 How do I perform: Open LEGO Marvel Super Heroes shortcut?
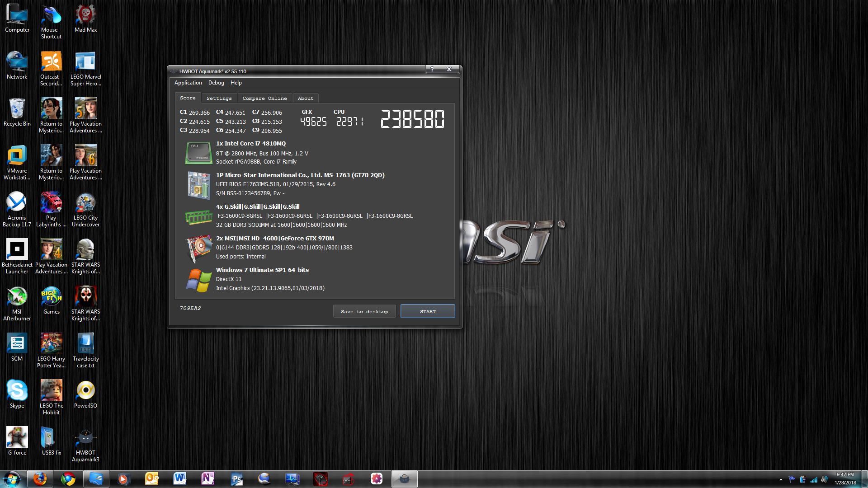click(x=85, y=69)
